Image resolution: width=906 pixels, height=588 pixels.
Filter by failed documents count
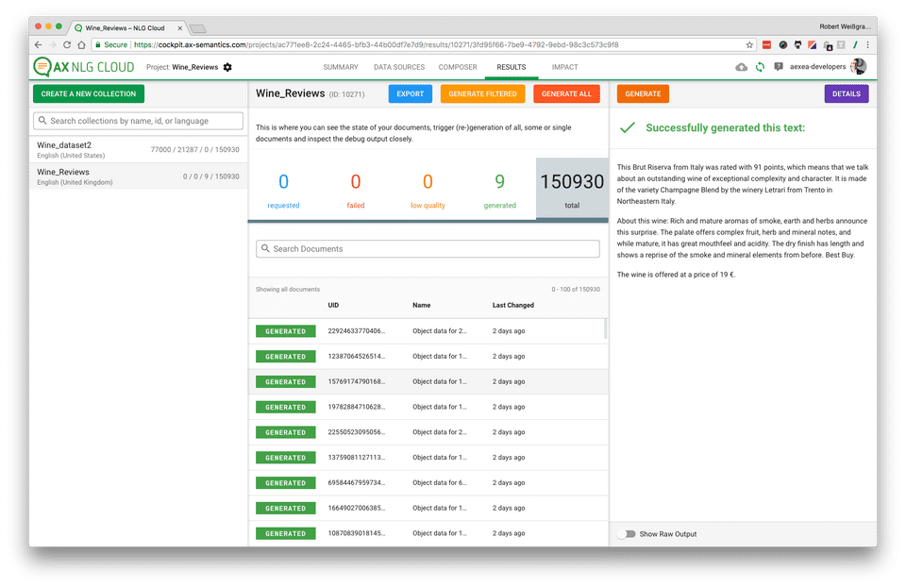pos(356,190)
